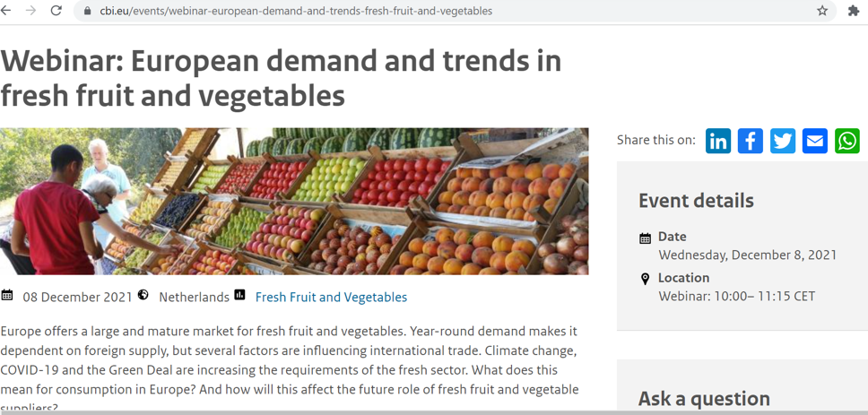Open the Fresh Fruit and Vegetables link

[x=331, y=297]
